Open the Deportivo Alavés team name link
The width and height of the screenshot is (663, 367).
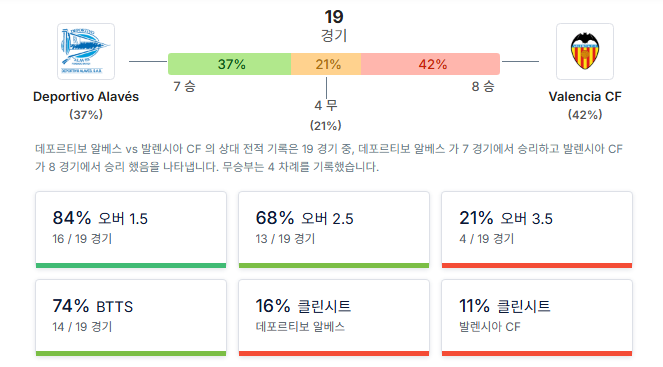click(x=86, y=96)
